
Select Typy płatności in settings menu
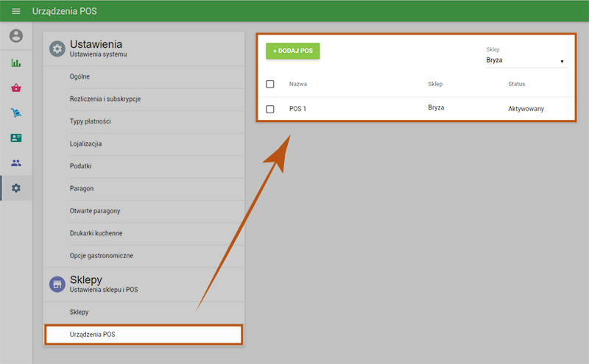pos(91,121)
